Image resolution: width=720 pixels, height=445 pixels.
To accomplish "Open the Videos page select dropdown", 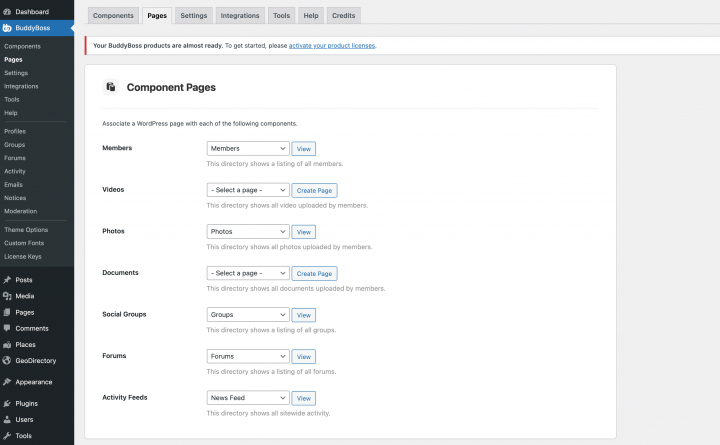I will (x=247, y=190).
